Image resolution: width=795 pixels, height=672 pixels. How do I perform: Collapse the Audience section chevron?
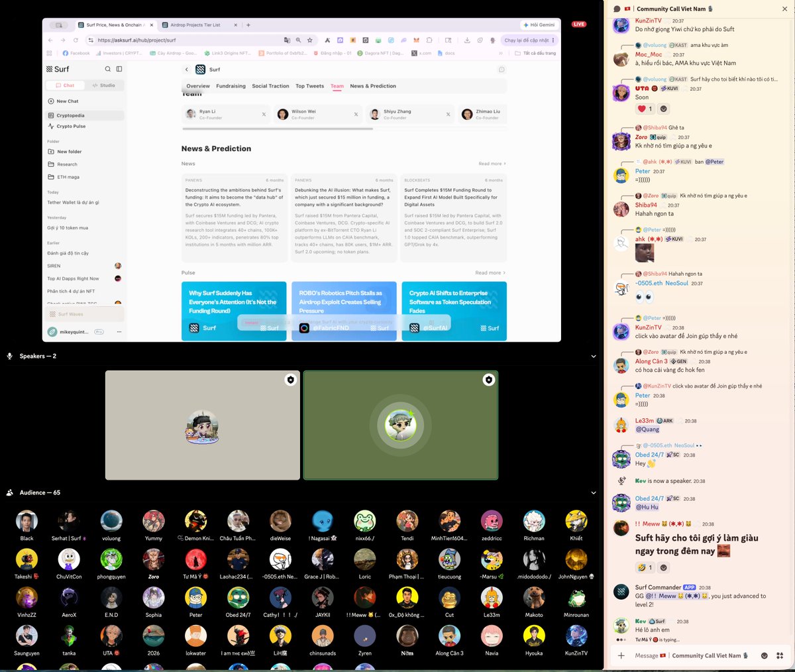pyautogui.click(x=593, y=492)
